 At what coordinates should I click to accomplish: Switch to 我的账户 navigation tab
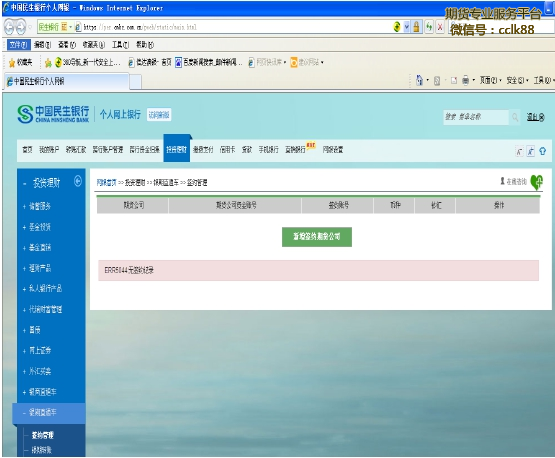click(49, 150)
